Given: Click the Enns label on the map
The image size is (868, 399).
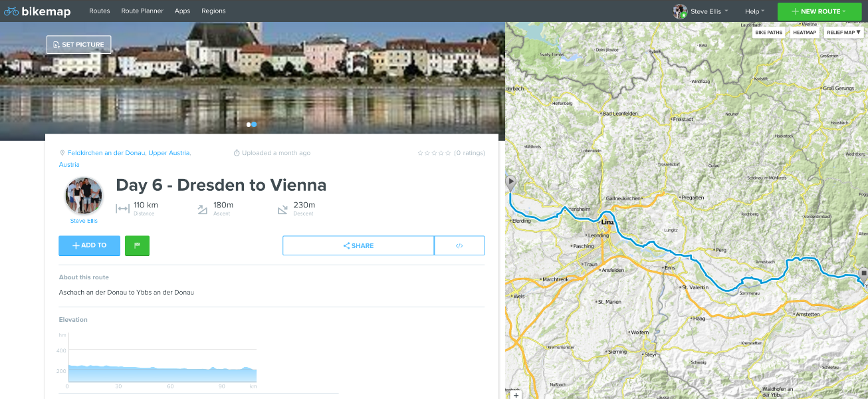Looking at the screenshot, I should [670, 268].
